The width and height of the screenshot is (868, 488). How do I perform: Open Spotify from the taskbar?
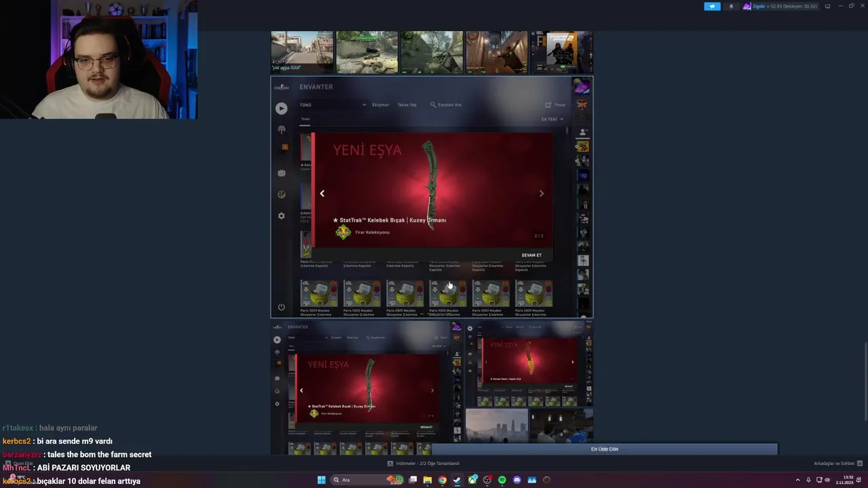coord(502,480)
